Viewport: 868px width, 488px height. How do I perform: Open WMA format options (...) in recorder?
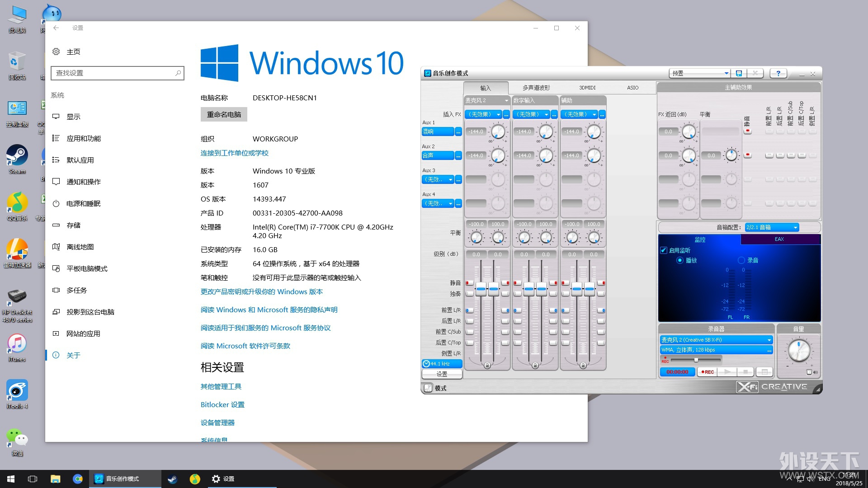769,350
